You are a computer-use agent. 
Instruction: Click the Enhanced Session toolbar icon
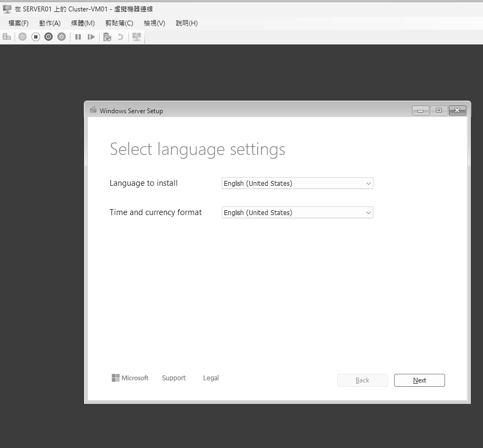coord(137,37)
